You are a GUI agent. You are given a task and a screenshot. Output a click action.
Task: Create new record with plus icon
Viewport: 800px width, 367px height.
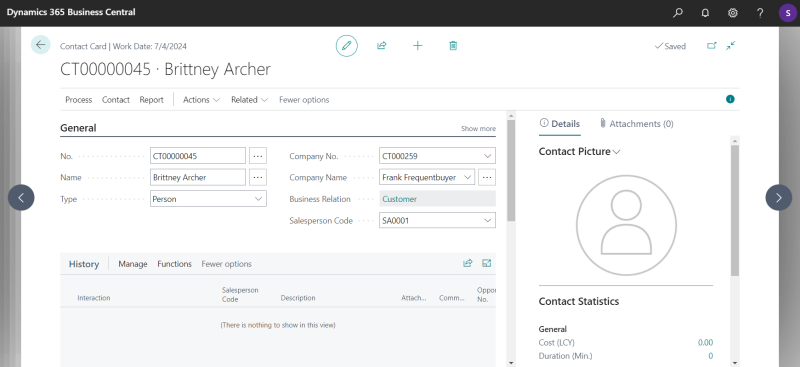[x=417, y=46]
